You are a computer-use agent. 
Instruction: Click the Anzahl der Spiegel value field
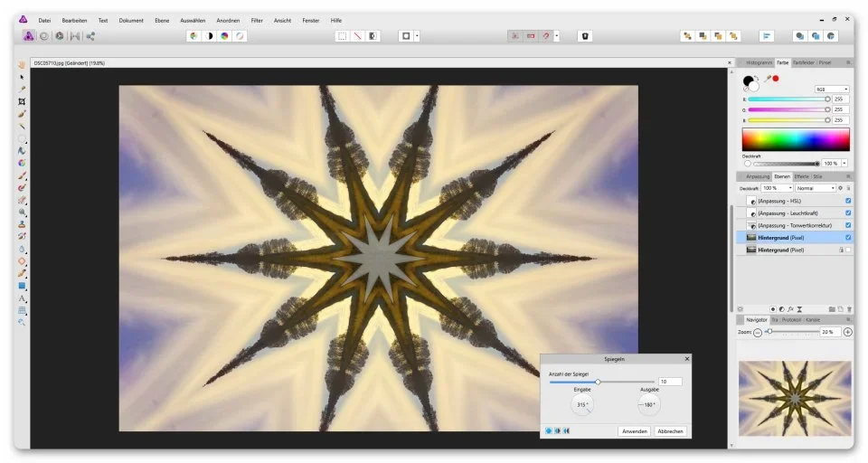[x=670, y=382]
